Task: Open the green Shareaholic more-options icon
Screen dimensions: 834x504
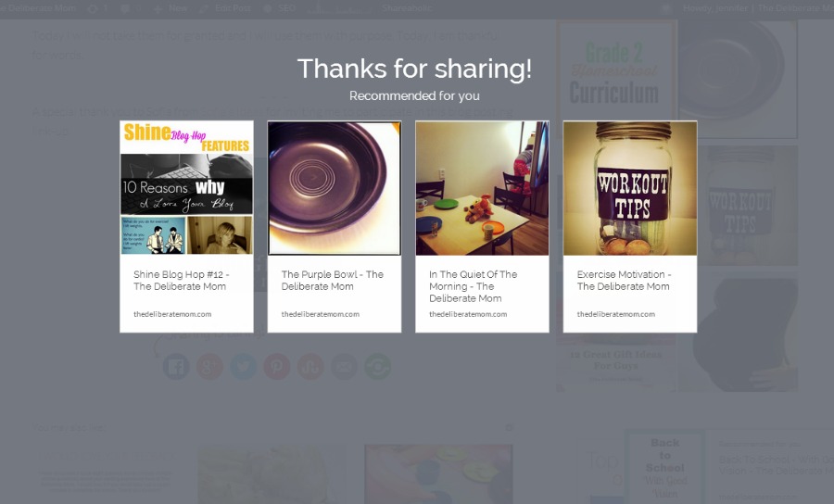Action: [x=378, y=366]
